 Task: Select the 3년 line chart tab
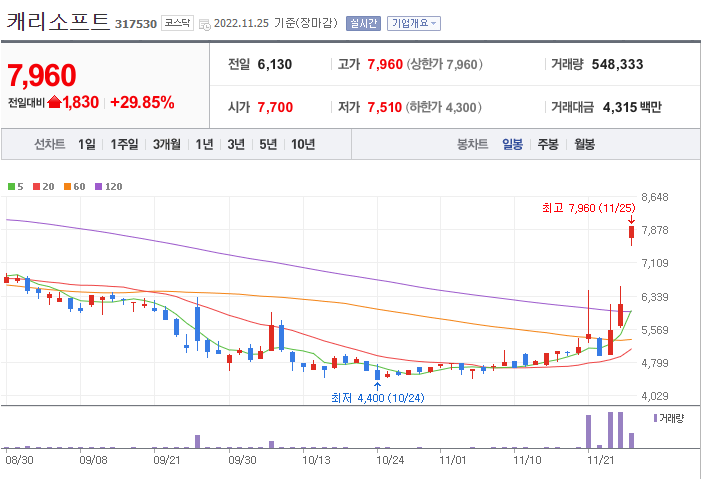(236, 144)
